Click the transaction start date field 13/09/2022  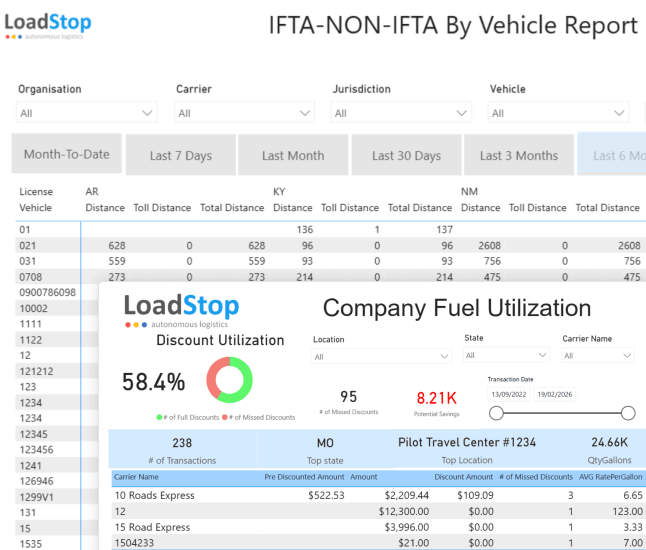509,394
